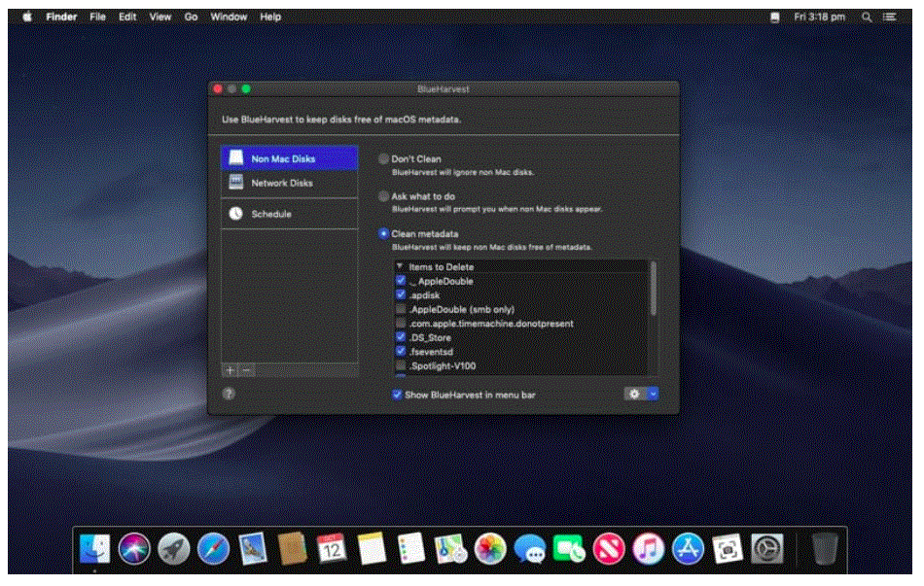Screen dimensions: 924x586
Task: Open the Schedule section in the sidebar
Action: (289, 214)
